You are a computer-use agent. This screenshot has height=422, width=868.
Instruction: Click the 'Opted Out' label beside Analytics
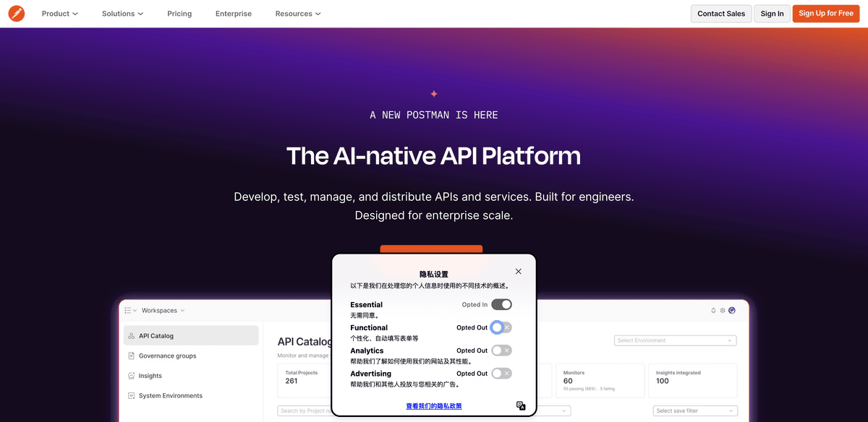472,350
